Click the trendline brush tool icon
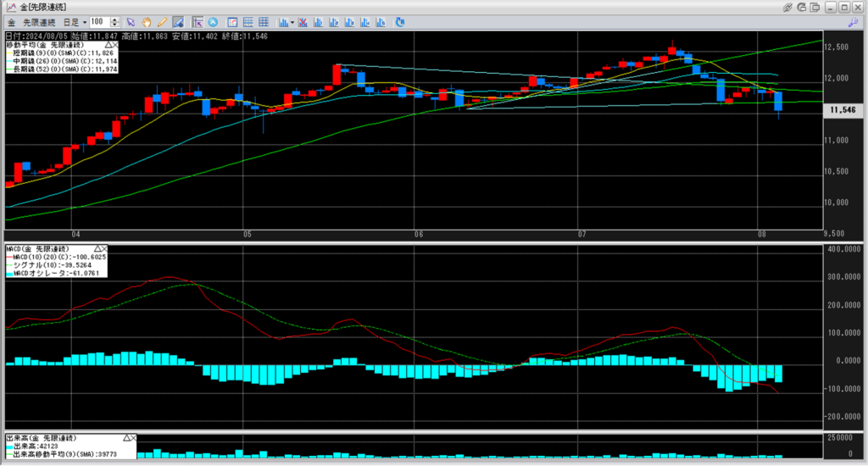This screenshot has width=868, height=466. (176, 21)
